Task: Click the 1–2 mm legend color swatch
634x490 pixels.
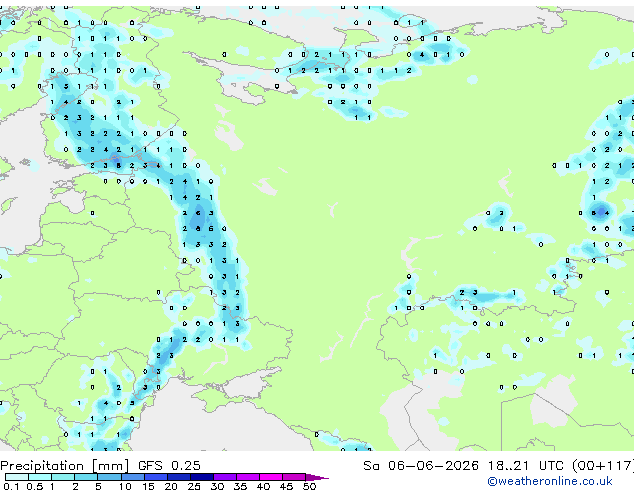Action: 63,477
